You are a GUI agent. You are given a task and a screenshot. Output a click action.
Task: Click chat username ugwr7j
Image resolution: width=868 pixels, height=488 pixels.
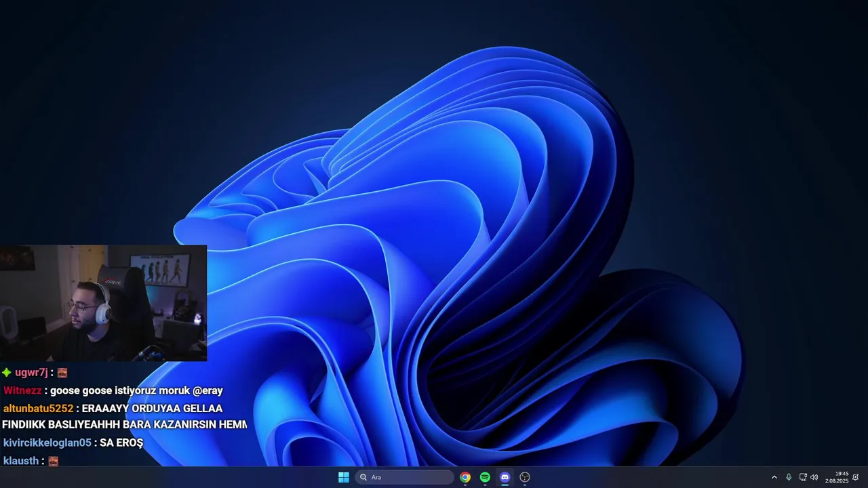[x=31, y=373]
